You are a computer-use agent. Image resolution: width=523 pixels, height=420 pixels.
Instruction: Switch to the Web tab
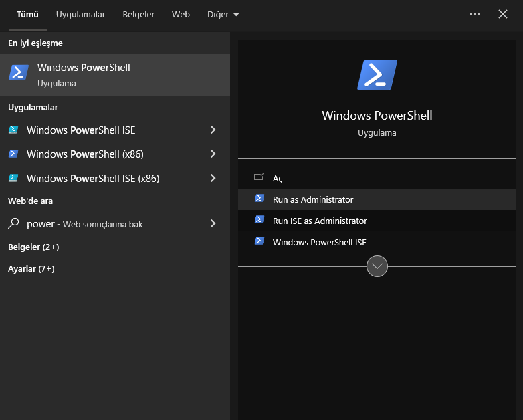181,14
